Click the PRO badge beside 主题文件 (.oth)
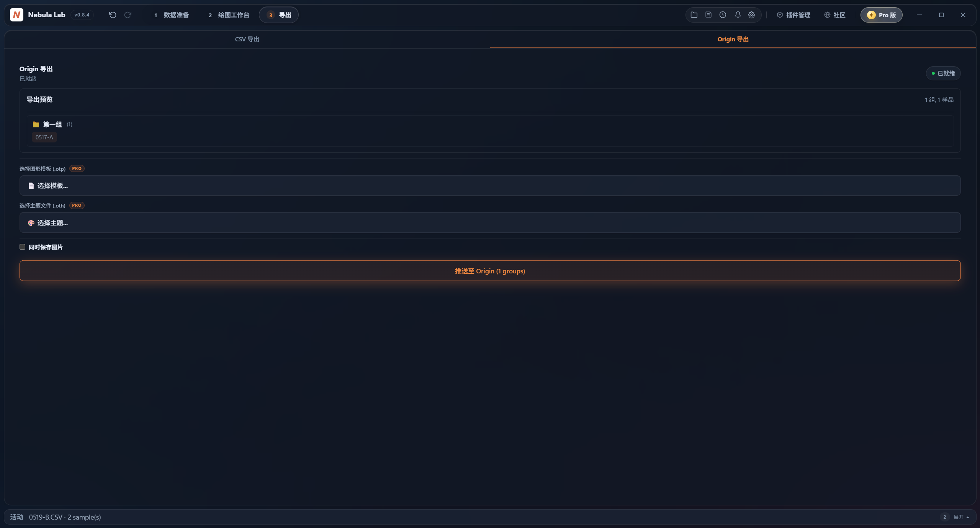This screenshot has width=980, height=528. (x=77, y=205)
